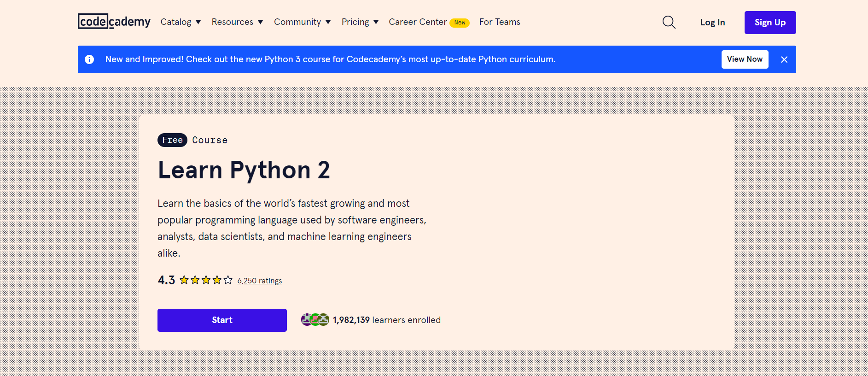Open the 6,250 ratings link
This screenshot has width=868, height=376.
click(260, 281)
